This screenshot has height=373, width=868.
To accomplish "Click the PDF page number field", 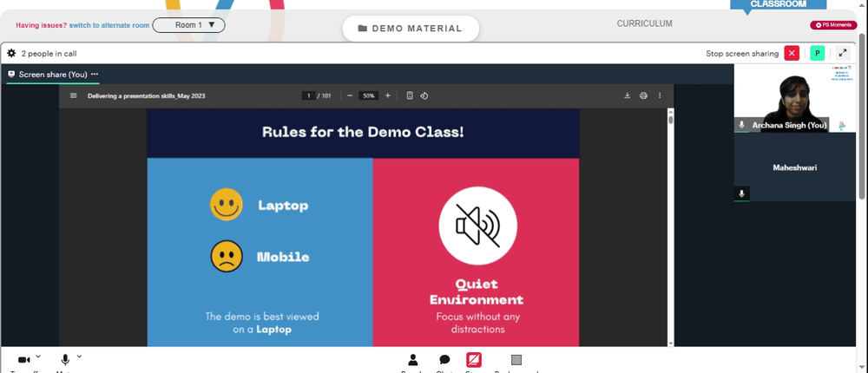I will (x=308, y=95).
